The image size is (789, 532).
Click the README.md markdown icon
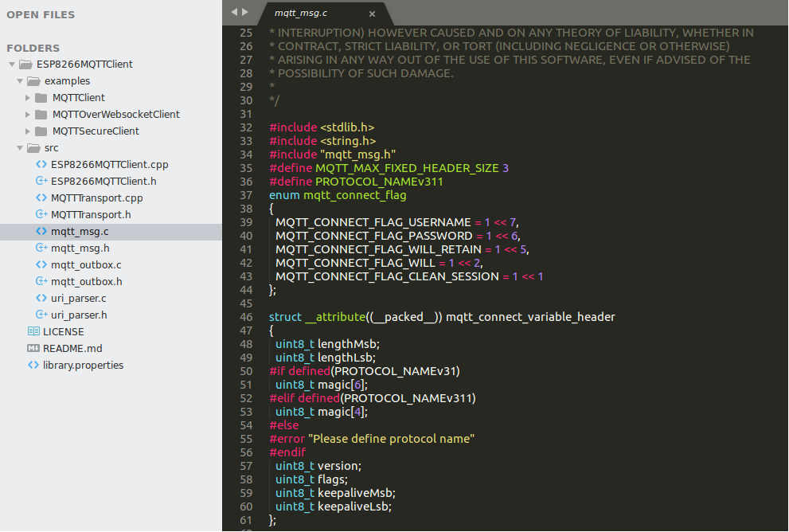[33, 348]
